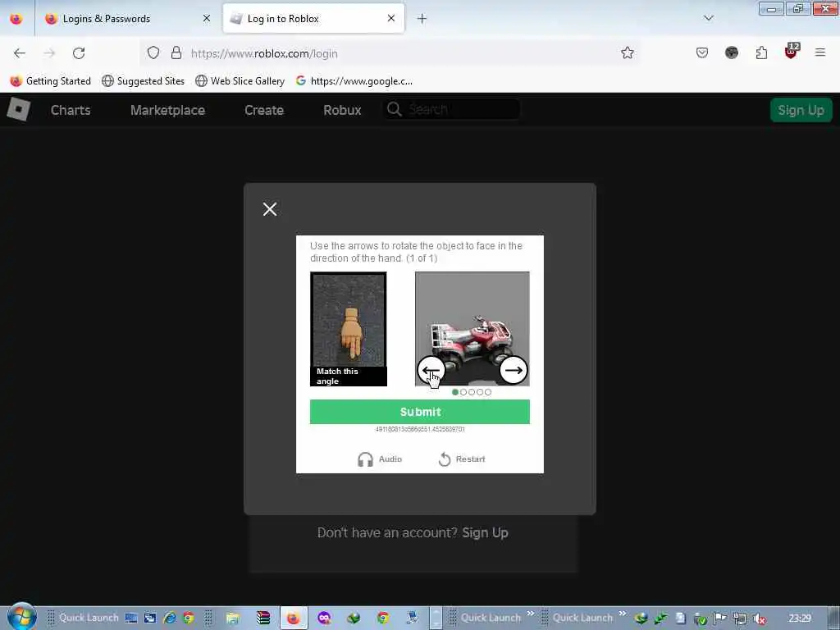Bookmark this page with the star icon

tap(628, 53)
